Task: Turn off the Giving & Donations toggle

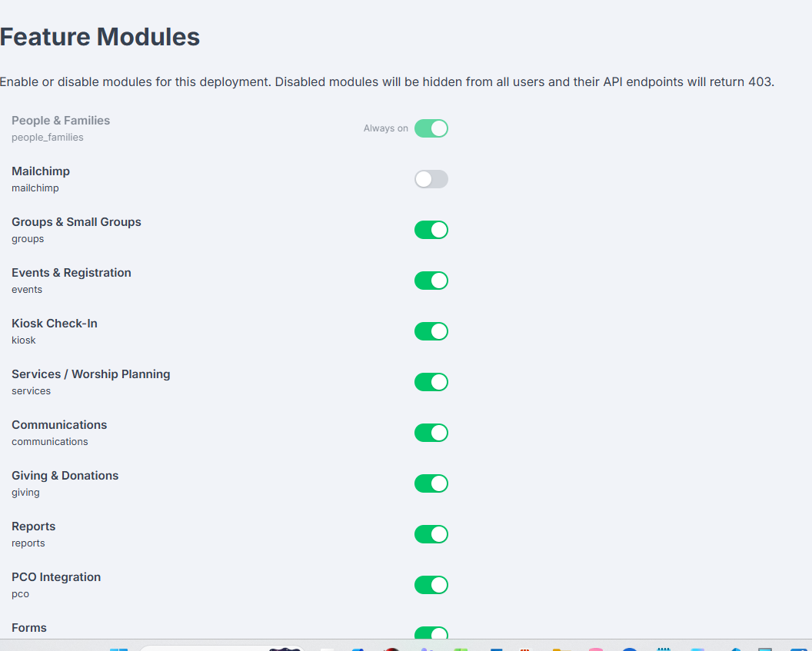Action: tap(431, 483)
